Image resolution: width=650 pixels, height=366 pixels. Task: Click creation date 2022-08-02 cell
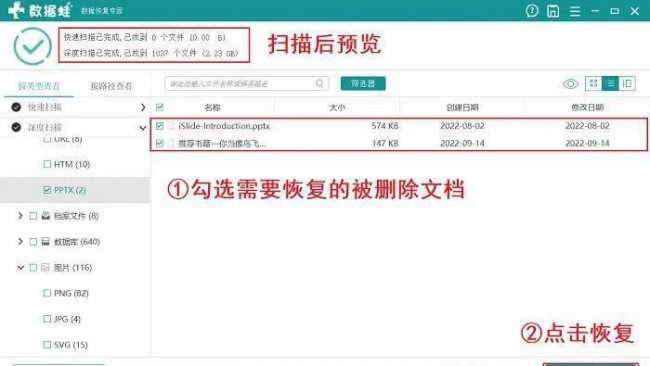tap(462, 126)
